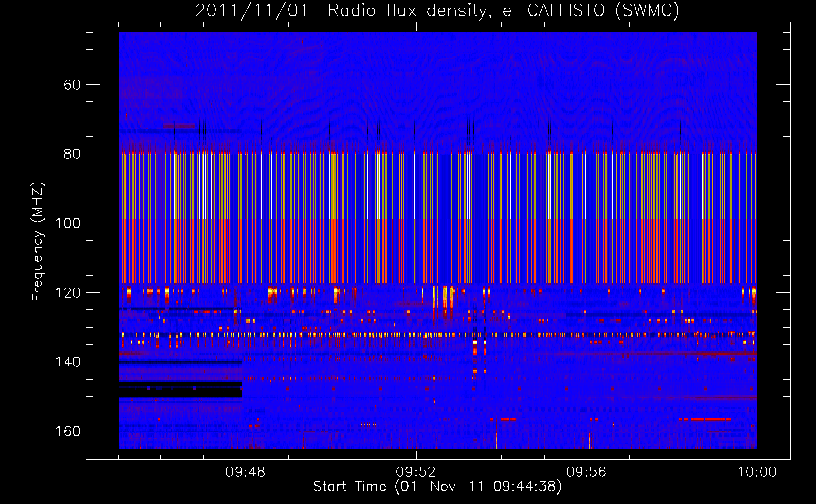The height and width of the screenshot is (504, 816).
Task: Click the 09:52 time tick label
Action: coord(416,472)
